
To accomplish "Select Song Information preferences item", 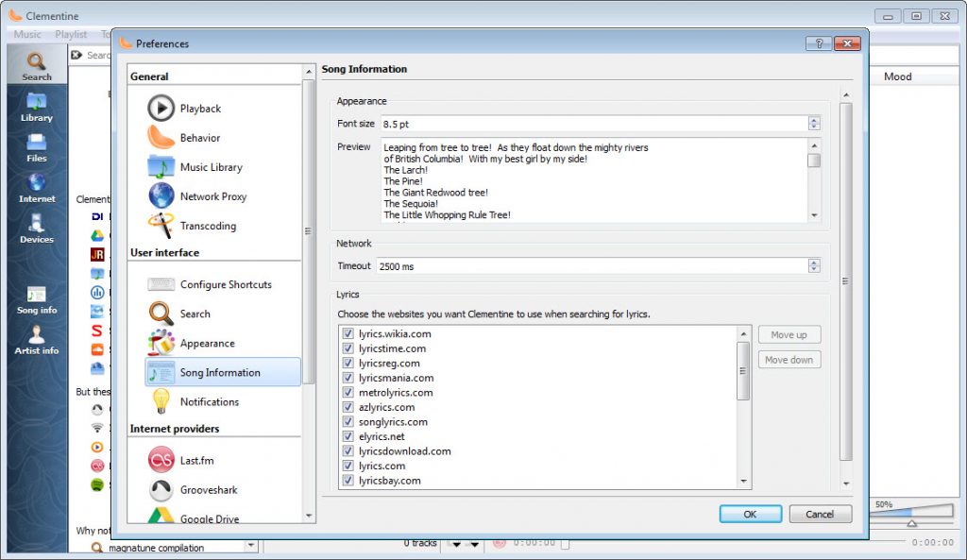I will 223,372.
